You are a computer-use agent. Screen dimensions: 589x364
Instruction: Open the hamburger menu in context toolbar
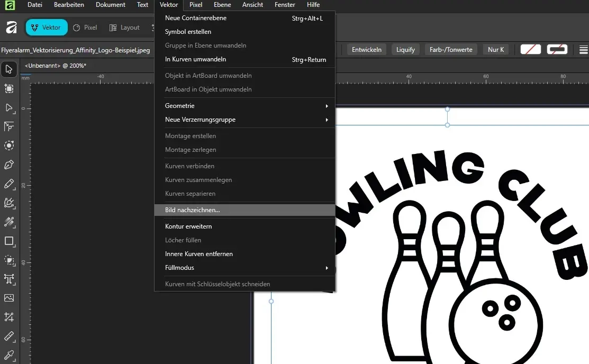click(x=583, y=50)
